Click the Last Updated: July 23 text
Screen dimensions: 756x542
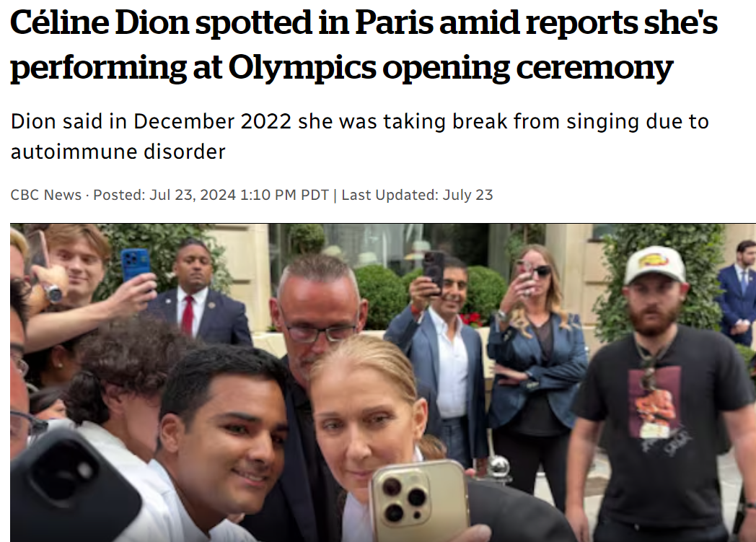[417, 195]
